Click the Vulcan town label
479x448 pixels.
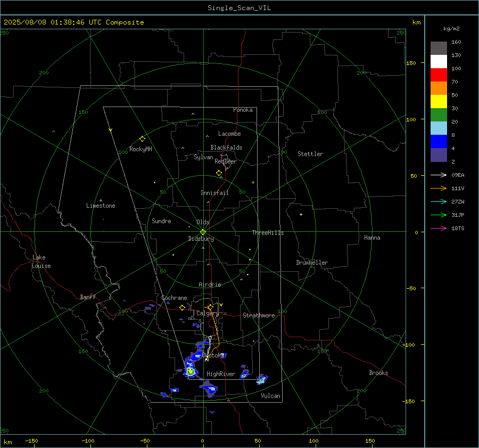coord(270,396)
